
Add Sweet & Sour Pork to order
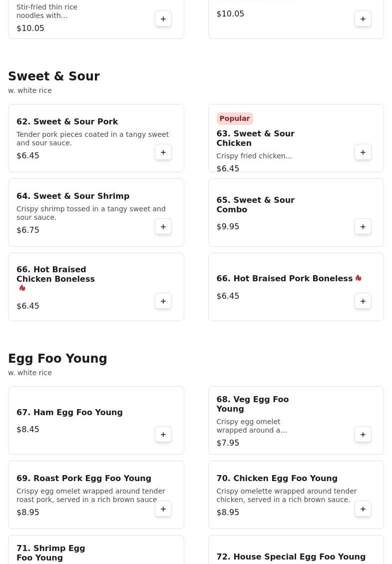coord(163,152)
